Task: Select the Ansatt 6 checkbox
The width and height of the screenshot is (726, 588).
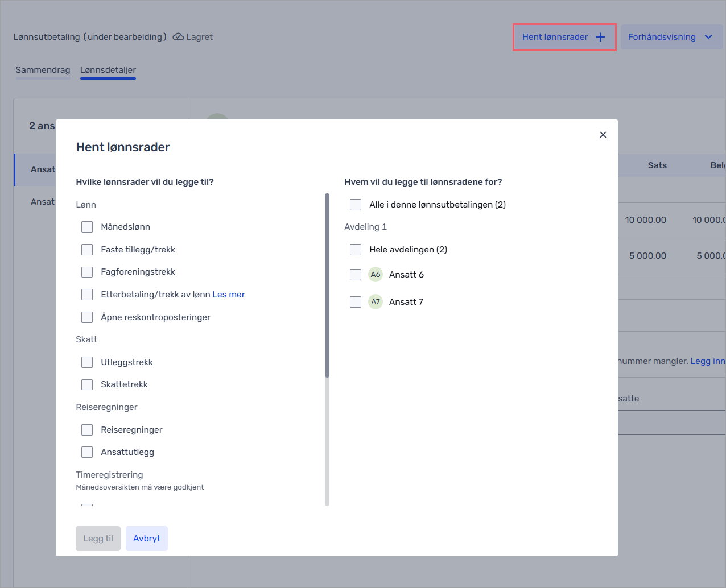Action: click(x=356, y=275)
